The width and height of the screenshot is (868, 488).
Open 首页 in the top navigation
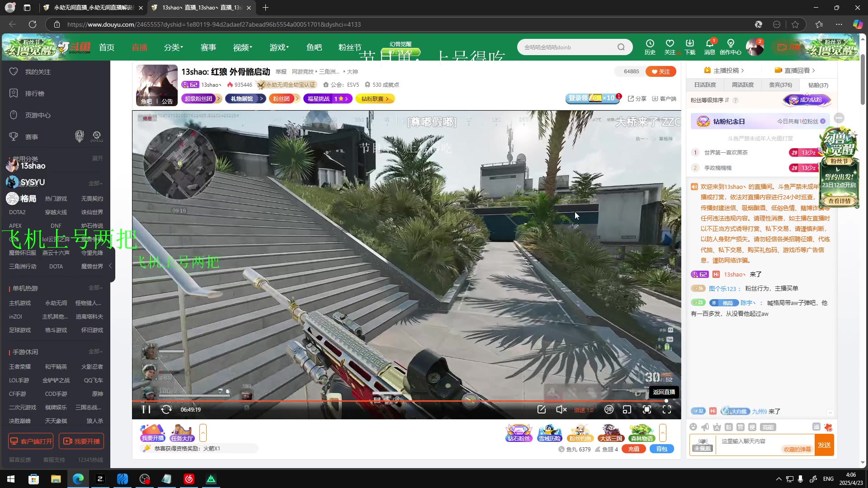pos(107,47)
